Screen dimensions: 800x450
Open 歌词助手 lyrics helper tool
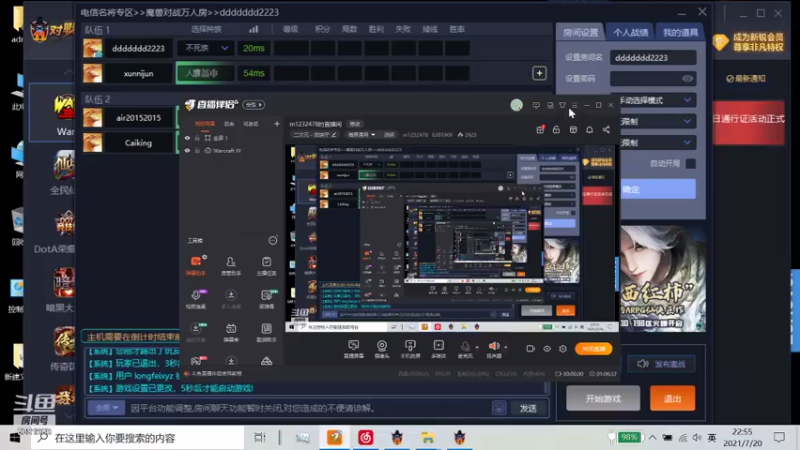click(266, 332)
